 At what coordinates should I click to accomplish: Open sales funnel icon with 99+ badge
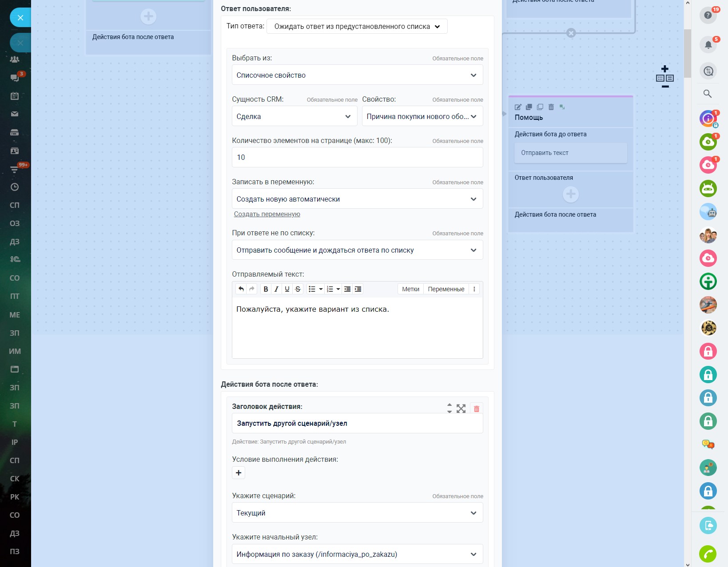pos(15,169)
